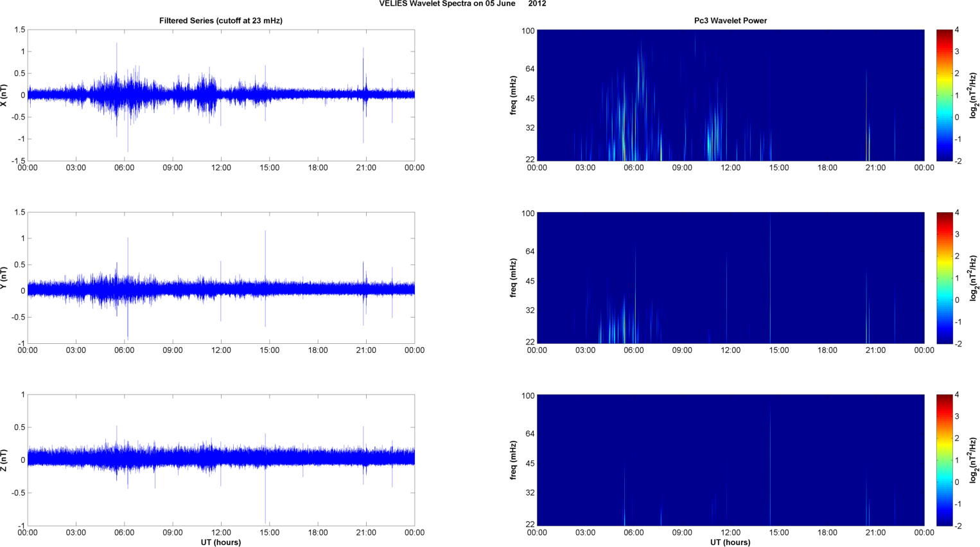Click the log2(nT²/Hz) label of the X colorbar
Image resolution: width=980 pixels, height=547 pixels.
click(x=974, y=95)
